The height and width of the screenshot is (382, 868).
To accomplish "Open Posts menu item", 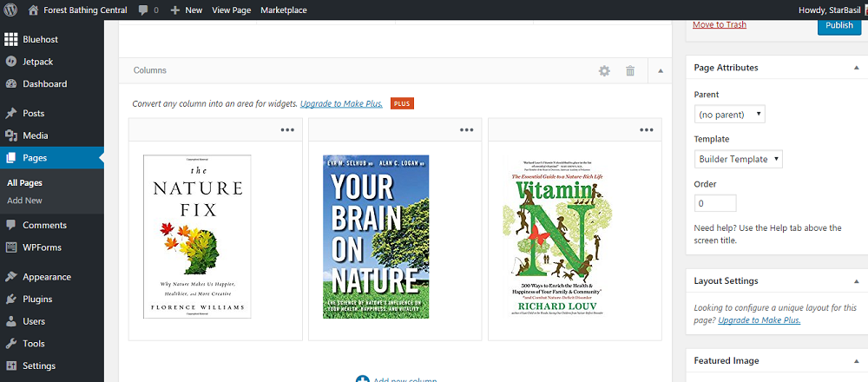I will coord(33,113).
